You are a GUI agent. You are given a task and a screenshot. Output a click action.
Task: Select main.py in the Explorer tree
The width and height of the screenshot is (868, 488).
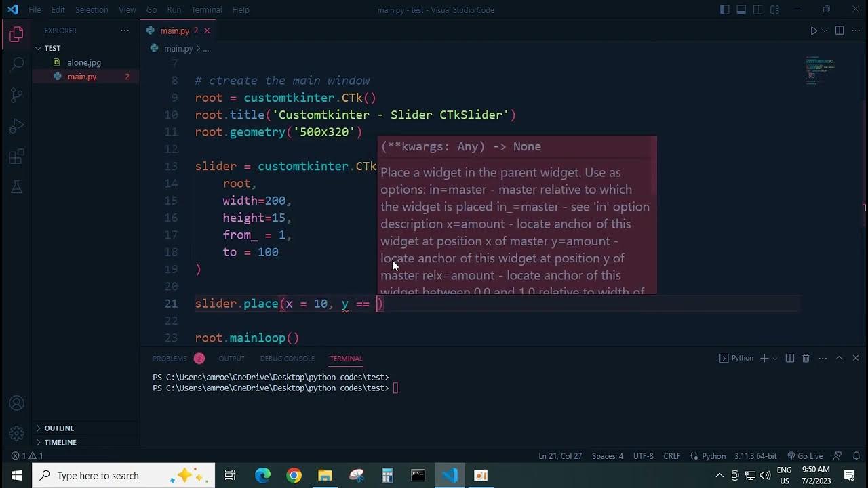point(82,77)
